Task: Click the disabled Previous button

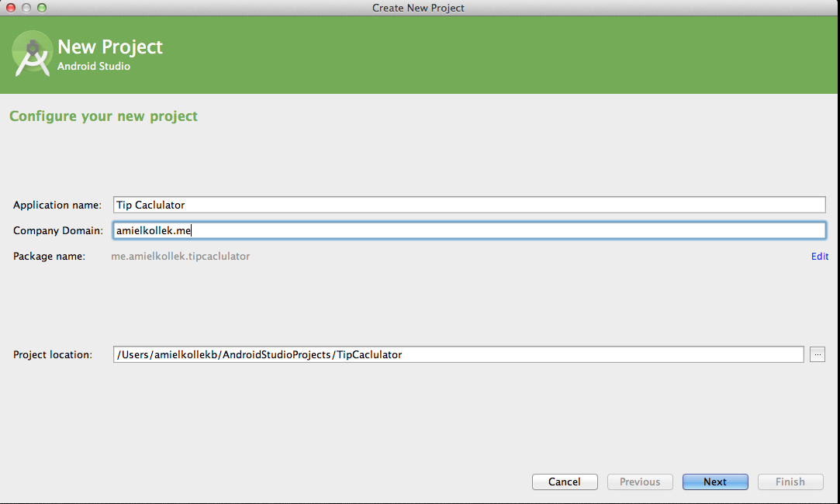Action: [640, 482]
